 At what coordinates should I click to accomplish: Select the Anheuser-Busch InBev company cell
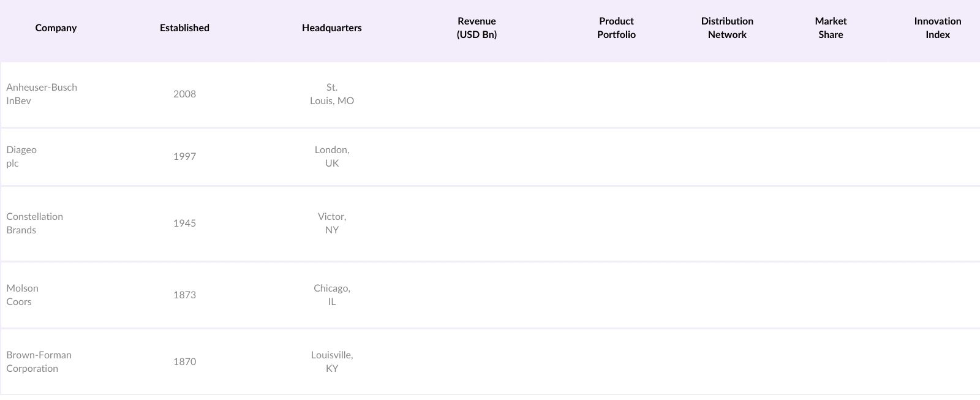click(42, 94)
